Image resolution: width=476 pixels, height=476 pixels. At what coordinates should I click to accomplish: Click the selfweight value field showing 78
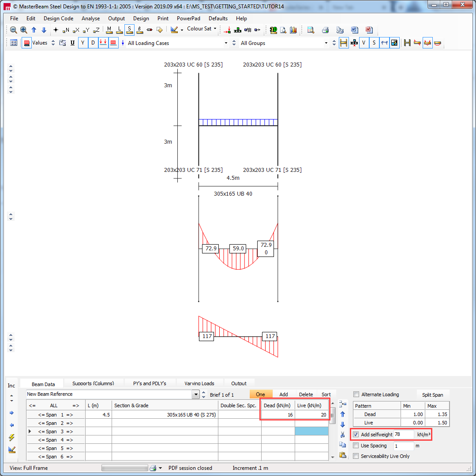403,435
